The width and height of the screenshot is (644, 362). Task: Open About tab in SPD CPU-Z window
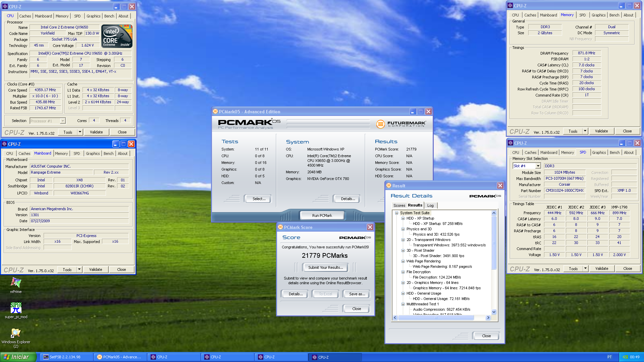click(x=629, y=153)
